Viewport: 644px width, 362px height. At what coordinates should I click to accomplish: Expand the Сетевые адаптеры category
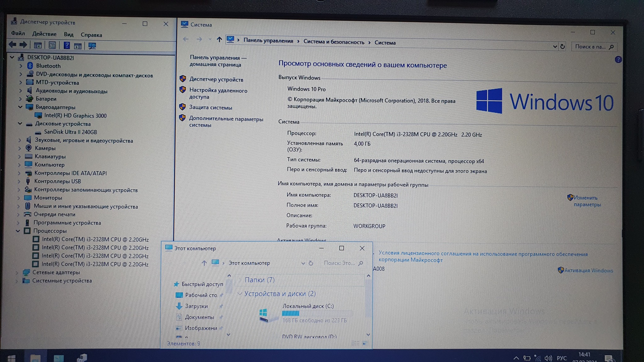tap(17, 272)
